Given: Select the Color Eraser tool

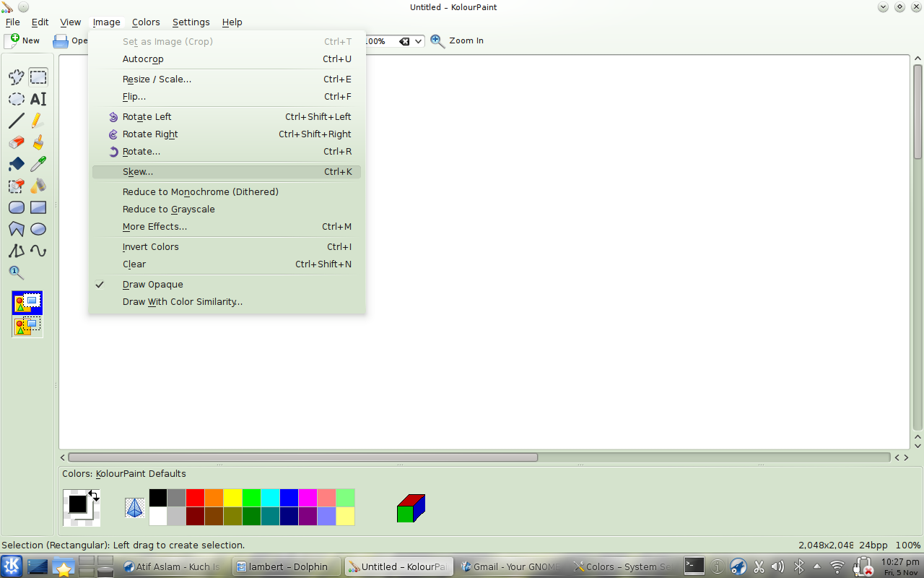Looking at the screenshot, I should coord(16,186).
